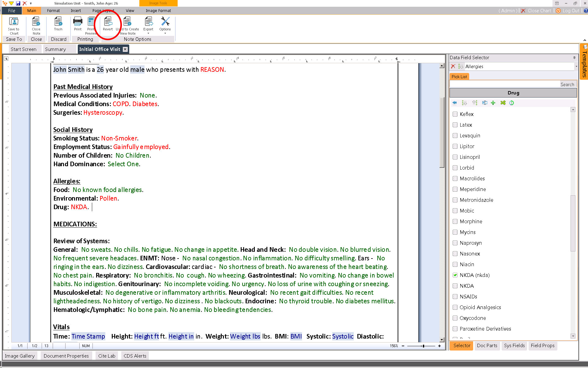Move the note to Trash

point(58,24)
